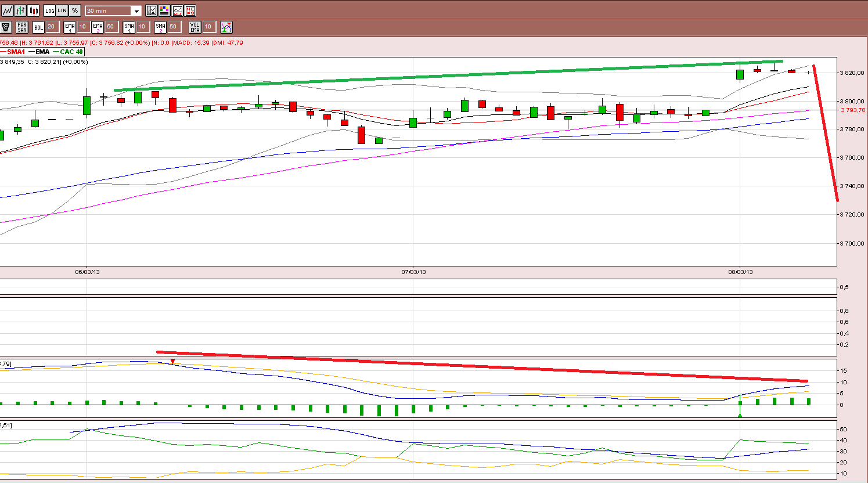Toggle the EMA 1 indicator
The width and height of the screenshot is (868, 483).
point(70,27)
